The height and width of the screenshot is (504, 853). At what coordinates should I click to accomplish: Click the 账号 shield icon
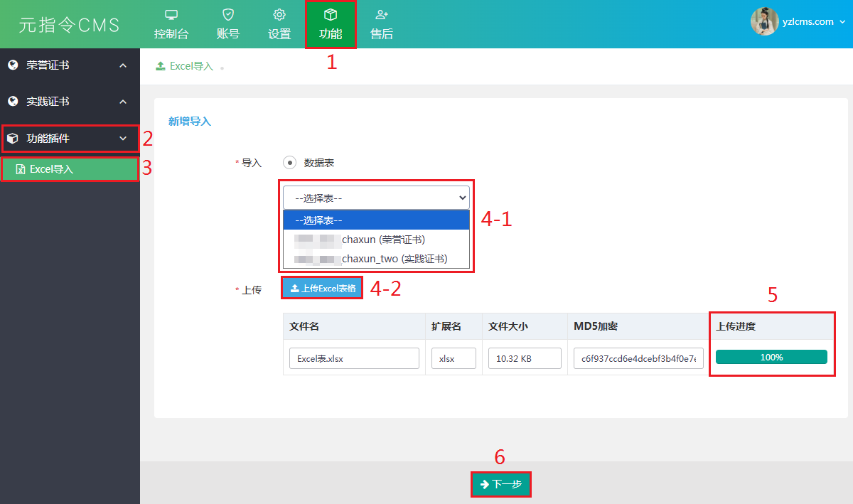point(227,15)
